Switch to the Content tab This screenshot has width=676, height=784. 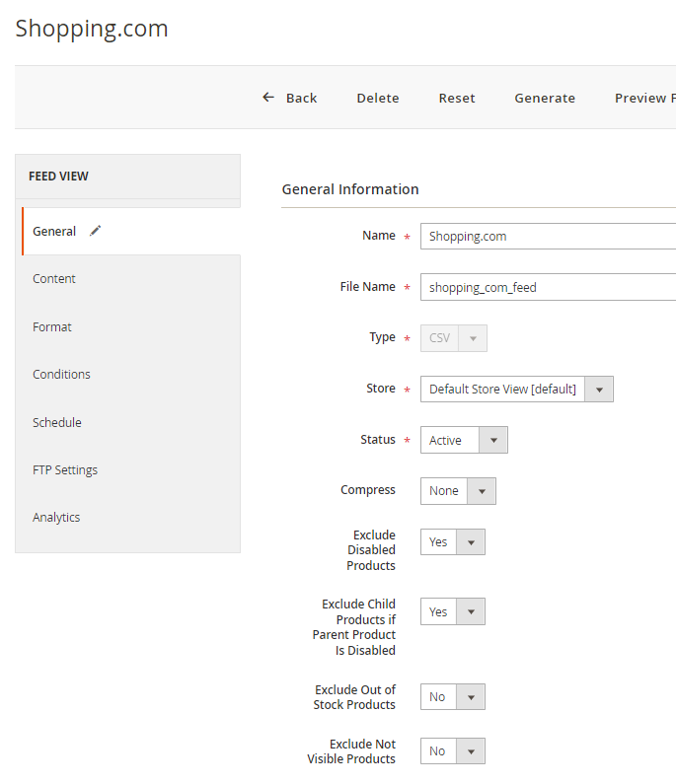[54, 279]
